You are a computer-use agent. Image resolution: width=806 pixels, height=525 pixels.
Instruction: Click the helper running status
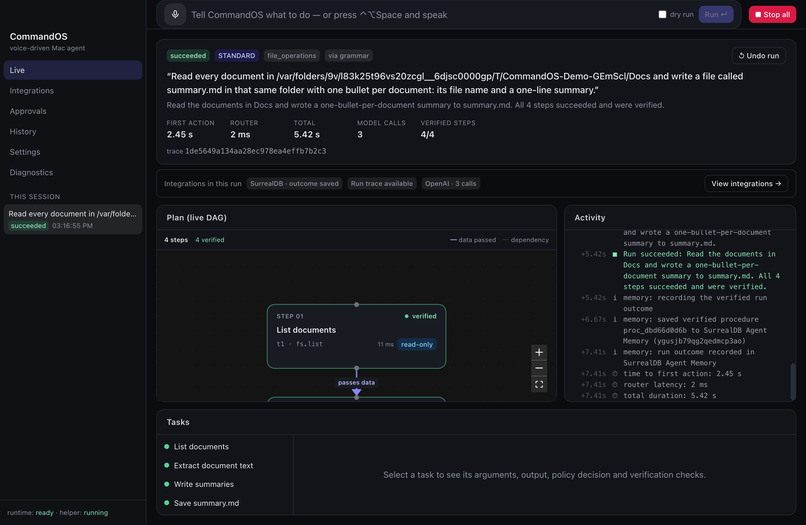(x=84, y=513)
